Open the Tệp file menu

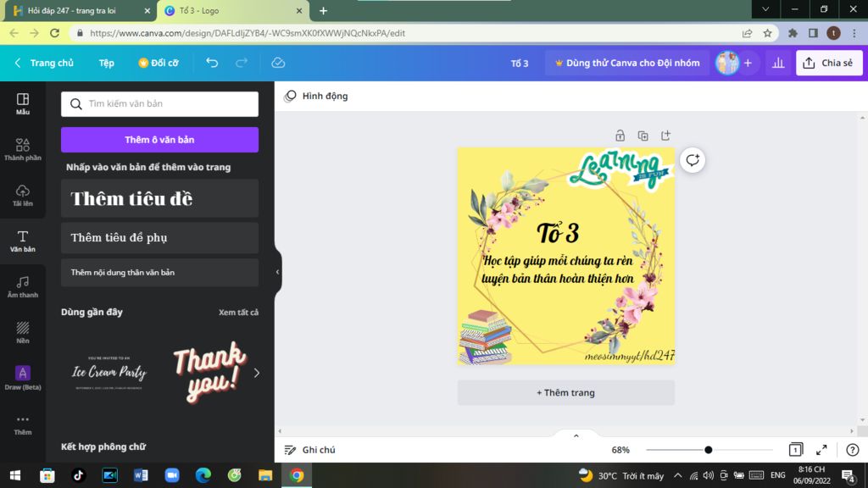click(106, 63)
